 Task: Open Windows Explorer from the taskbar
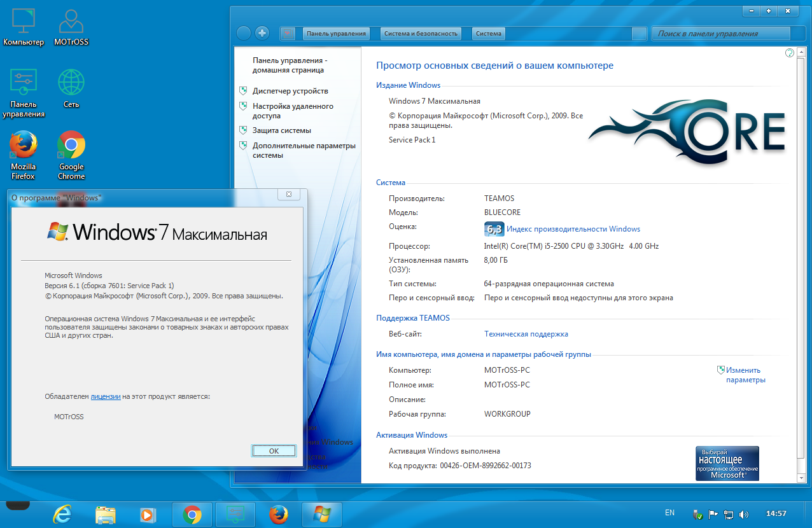pos(105,515)
